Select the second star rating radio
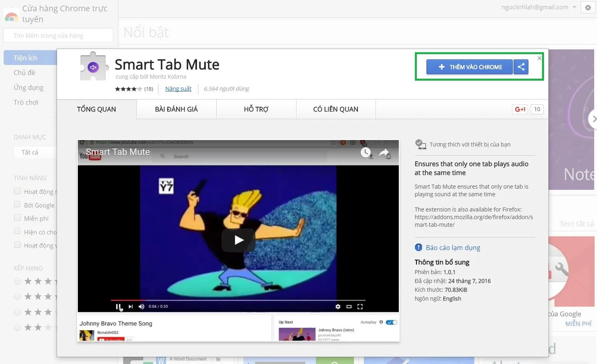 click(17, 297)
